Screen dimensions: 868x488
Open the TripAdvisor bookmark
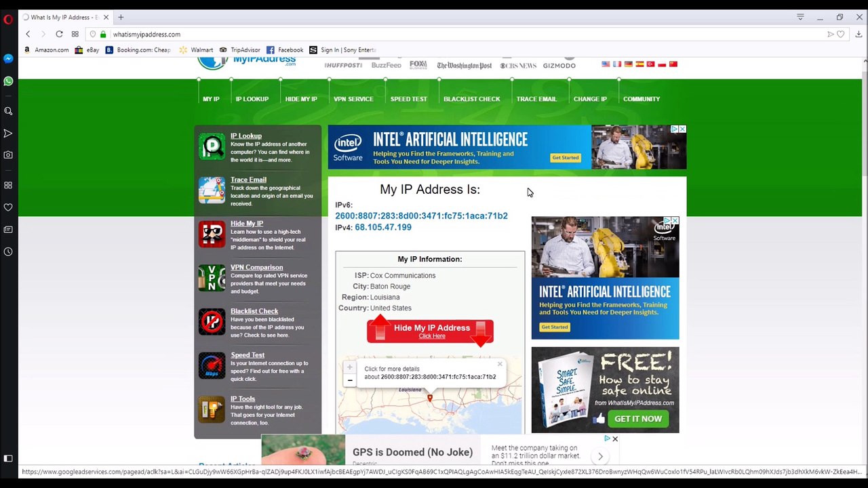(240, 49)
